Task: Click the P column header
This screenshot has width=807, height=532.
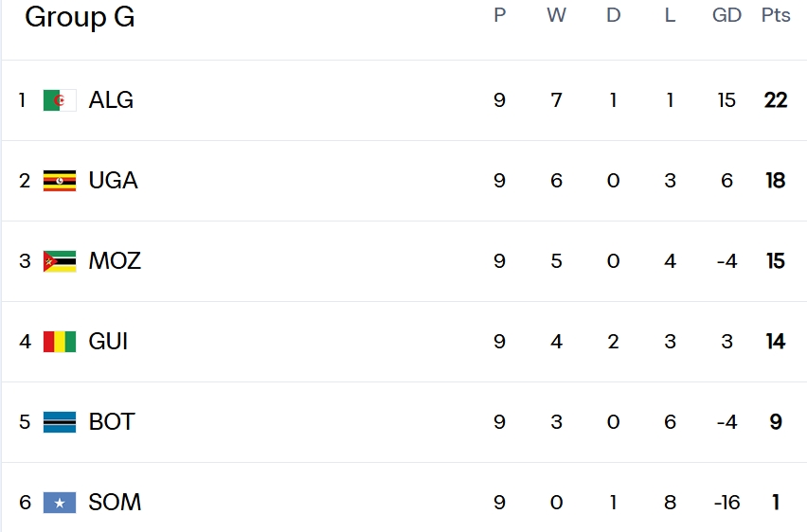Action: [500, 16]
